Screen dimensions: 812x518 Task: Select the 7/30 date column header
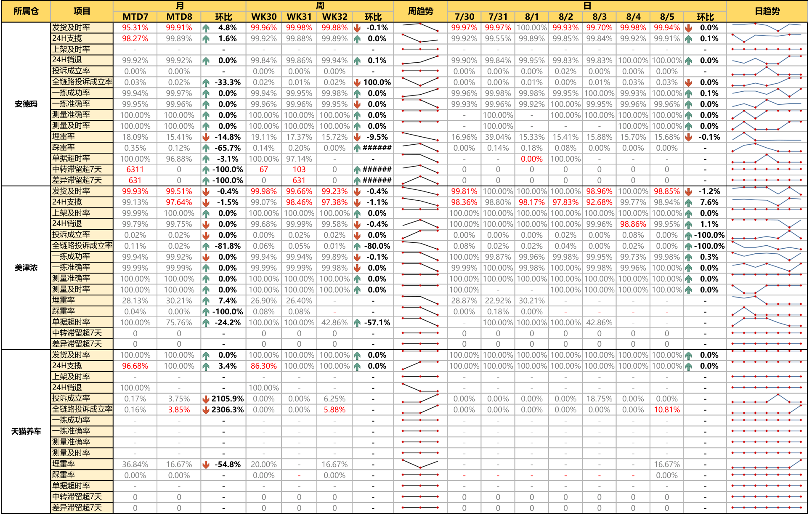pyautogui.click(x=464, y=17)
